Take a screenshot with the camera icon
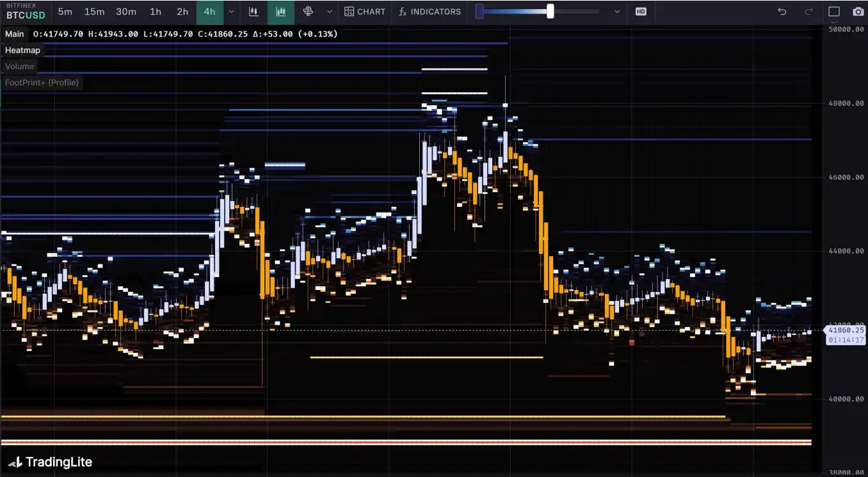The height and width of the screenshot is (477, 868). pyautogui.click(x=858, y=12)
